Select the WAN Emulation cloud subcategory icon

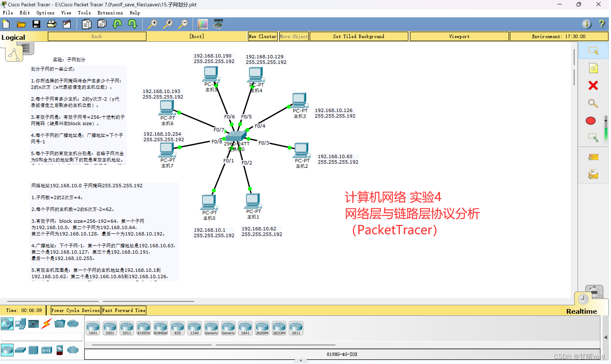pyautogui.click(x=73, y=350)
